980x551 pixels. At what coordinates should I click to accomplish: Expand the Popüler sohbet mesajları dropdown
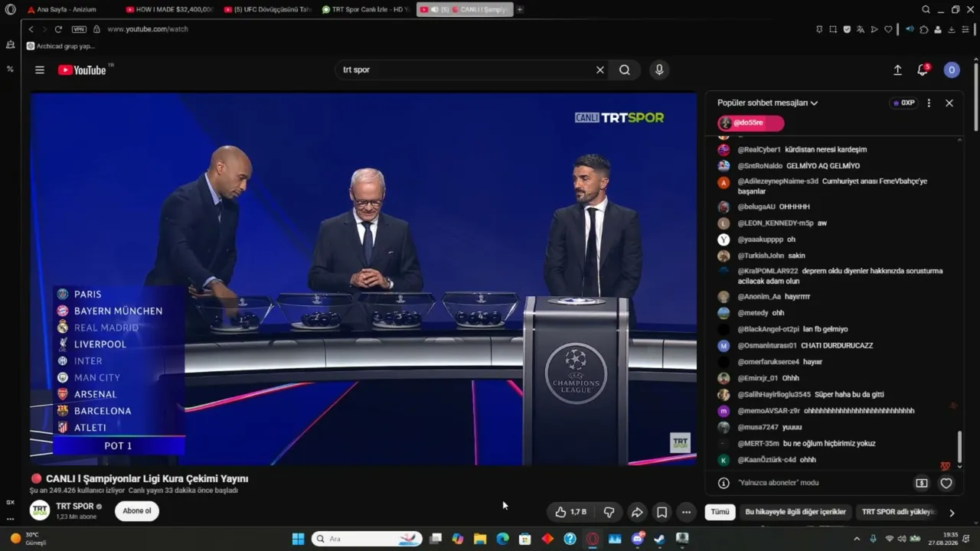pos(767,103)
